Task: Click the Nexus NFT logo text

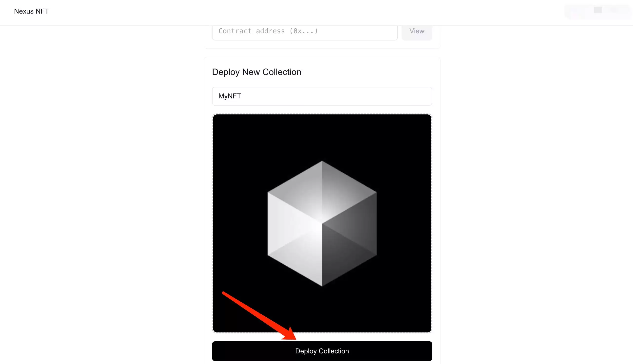Action: click(x=31, y=11)
